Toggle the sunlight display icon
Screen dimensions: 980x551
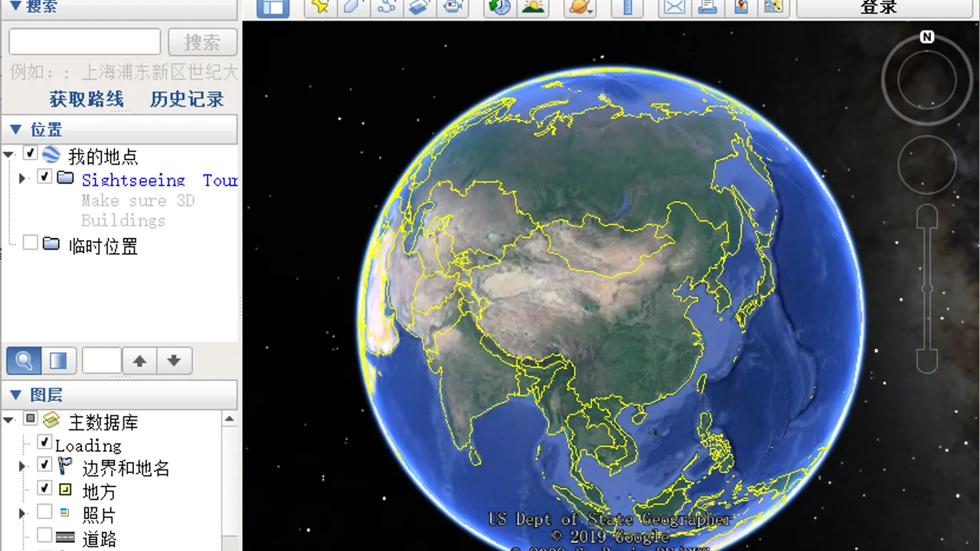point(534,7)
